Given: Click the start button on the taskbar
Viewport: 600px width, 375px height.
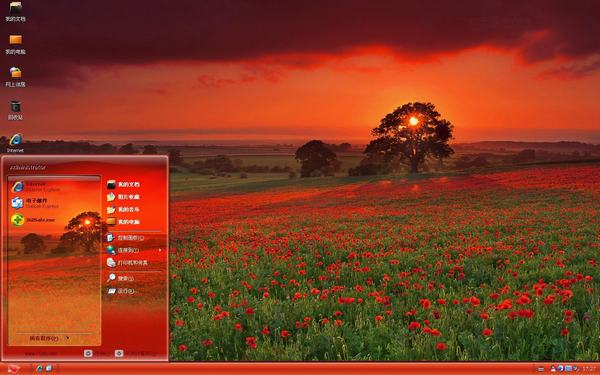Looking at the screenshot, I should [x=14, y=368].
